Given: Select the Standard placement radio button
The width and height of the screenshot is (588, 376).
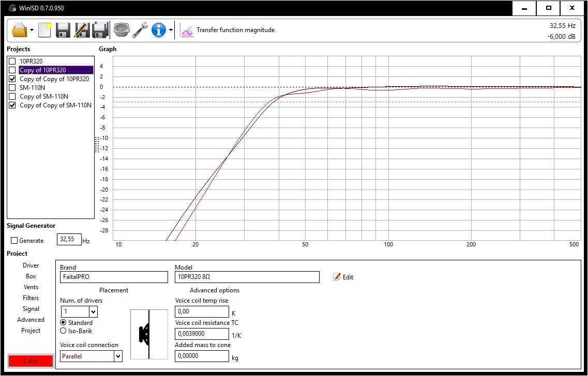Looking at the screenshot, I should tap(64, 322).
